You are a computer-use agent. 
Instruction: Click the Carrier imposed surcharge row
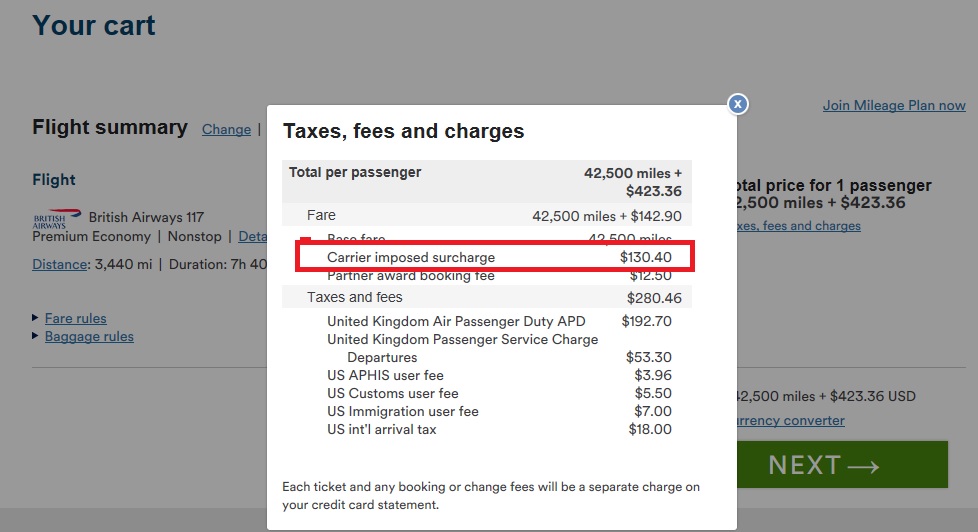tap(495, 257)
